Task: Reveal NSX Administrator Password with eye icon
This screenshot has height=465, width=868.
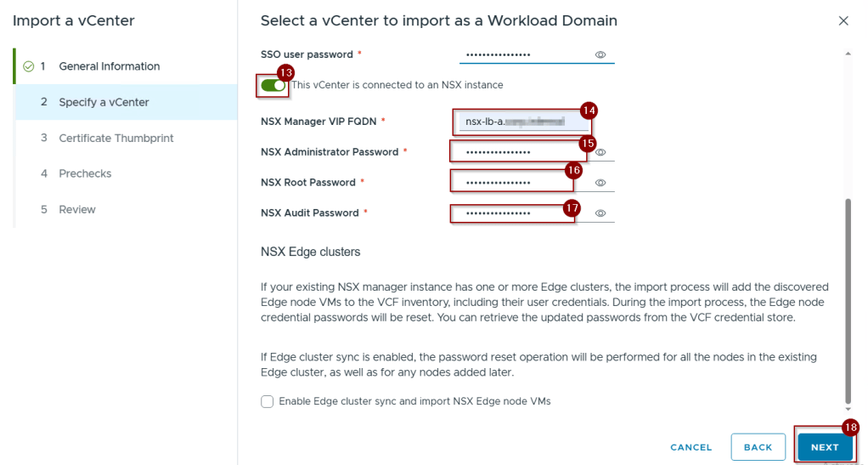Action: click(x=600, y=152)
